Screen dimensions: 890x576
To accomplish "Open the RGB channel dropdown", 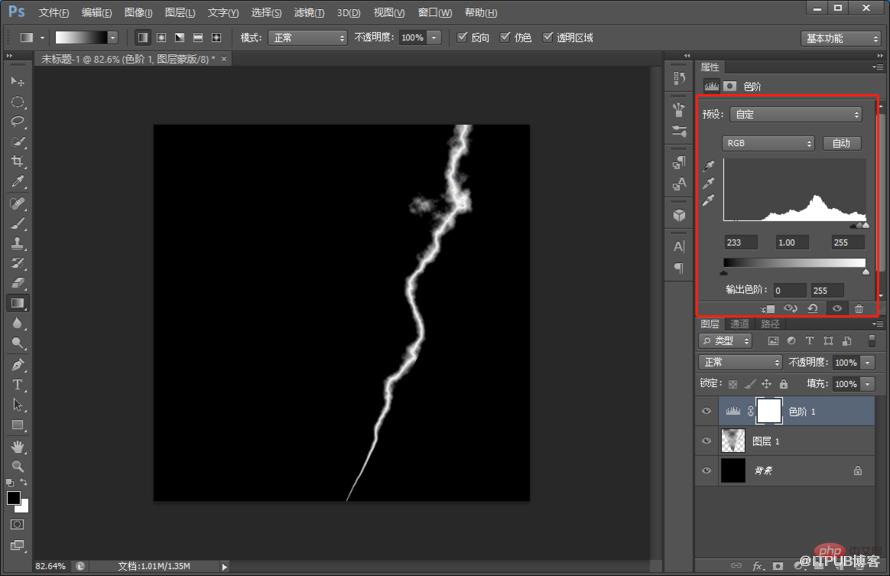I will [768, 143].
